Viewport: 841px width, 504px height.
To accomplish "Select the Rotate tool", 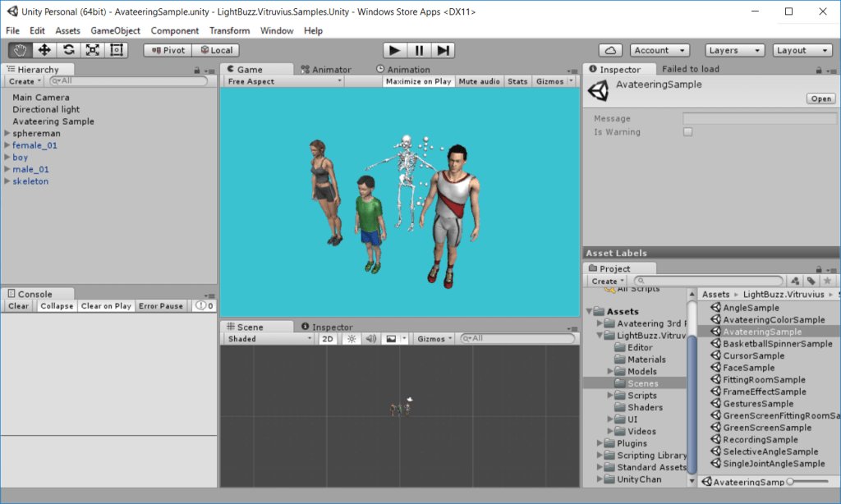I will [x=69, y=50].
